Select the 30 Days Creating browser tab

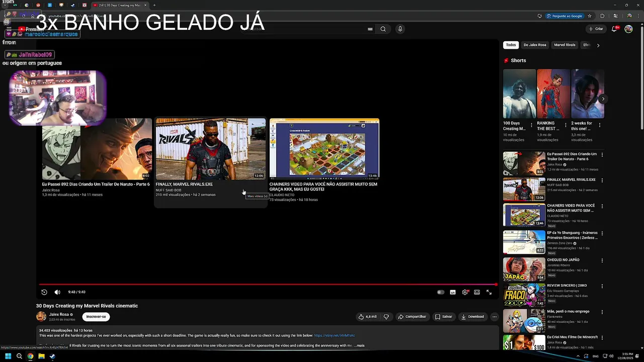[121, 5]
